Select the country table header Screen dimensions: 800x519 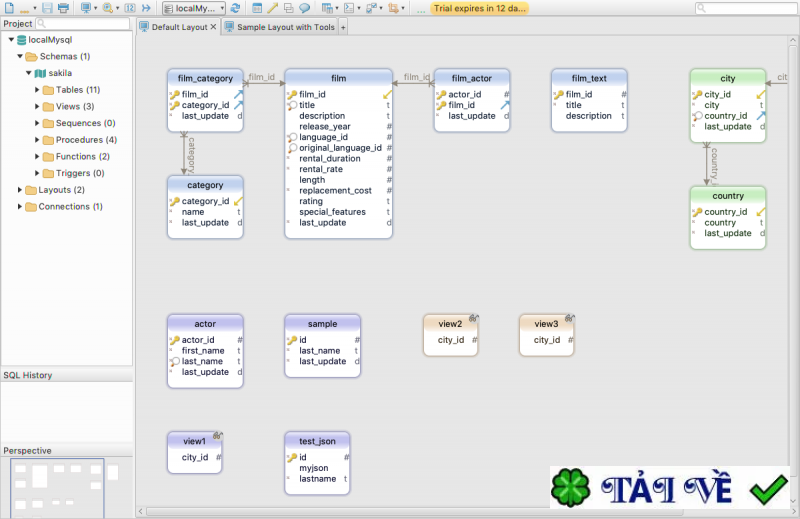pyautogui.click(x=728, y=195)
